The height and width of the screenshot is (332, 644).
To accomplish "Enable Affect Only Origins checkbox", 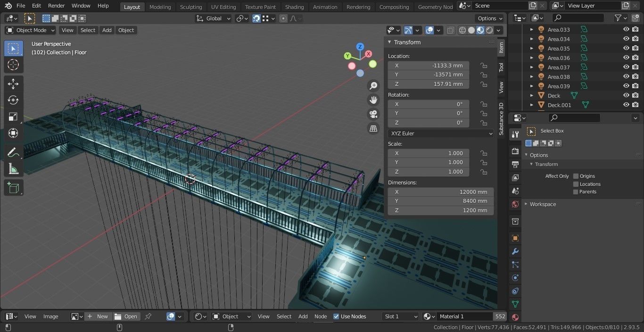I will [576, 176].
